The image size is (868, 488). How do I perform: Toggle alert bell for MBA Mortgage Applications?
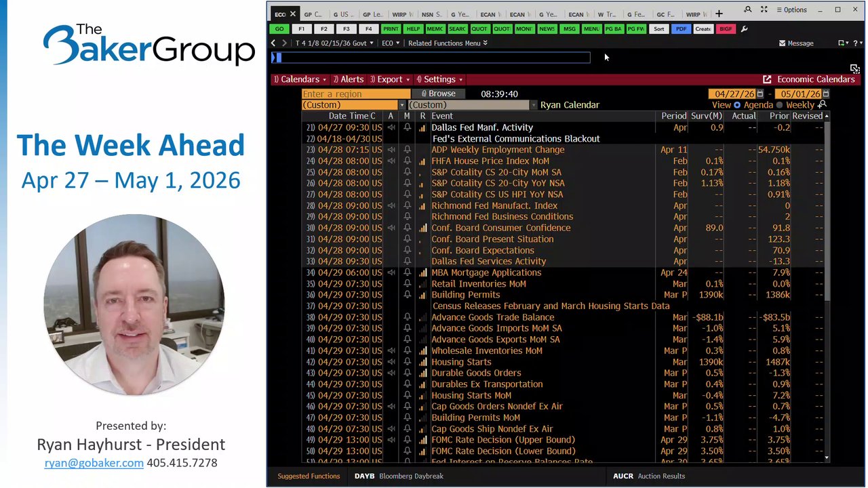(x=407, y=272)
